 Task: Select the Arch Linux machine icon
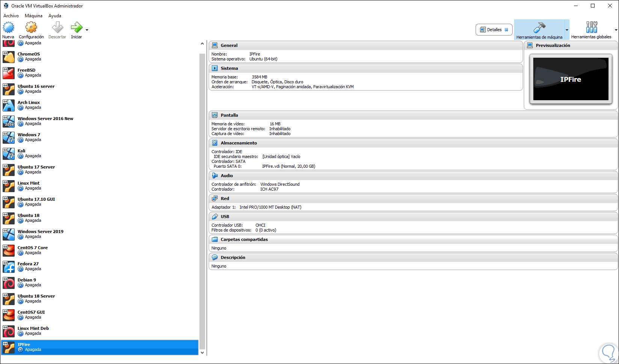point(9,105)
